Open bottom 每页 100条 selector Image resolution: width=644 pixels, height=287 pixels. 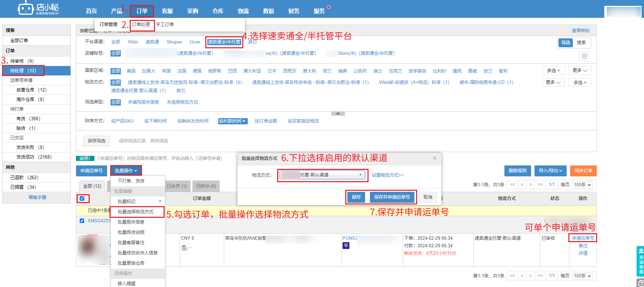coord(582,276)
